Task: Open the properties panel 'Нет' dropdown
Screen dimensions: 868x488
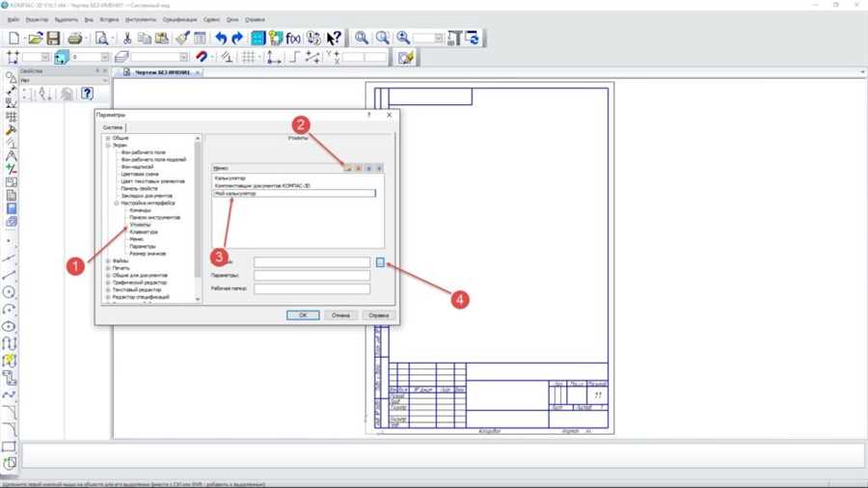Action: 105,81
